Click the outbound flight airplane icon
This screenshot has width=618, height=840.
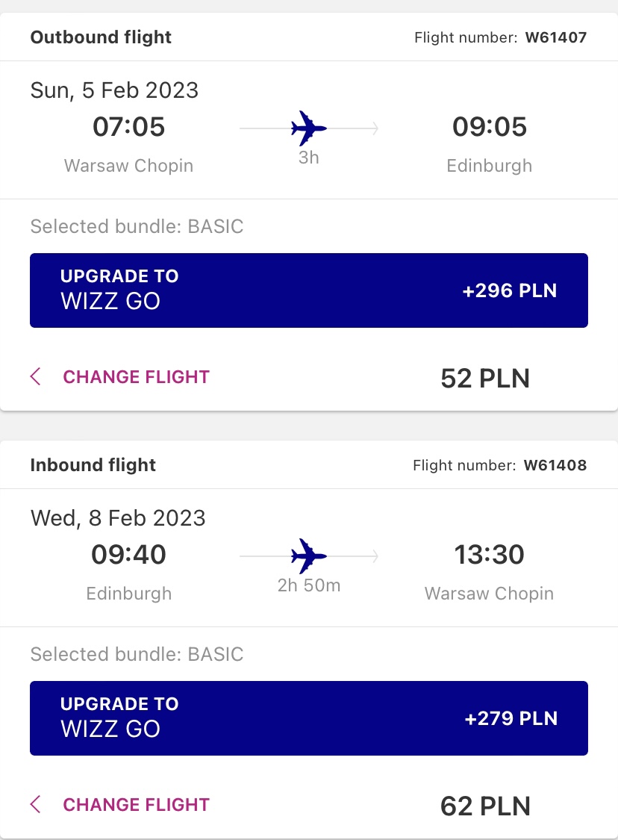pos(308,128)
